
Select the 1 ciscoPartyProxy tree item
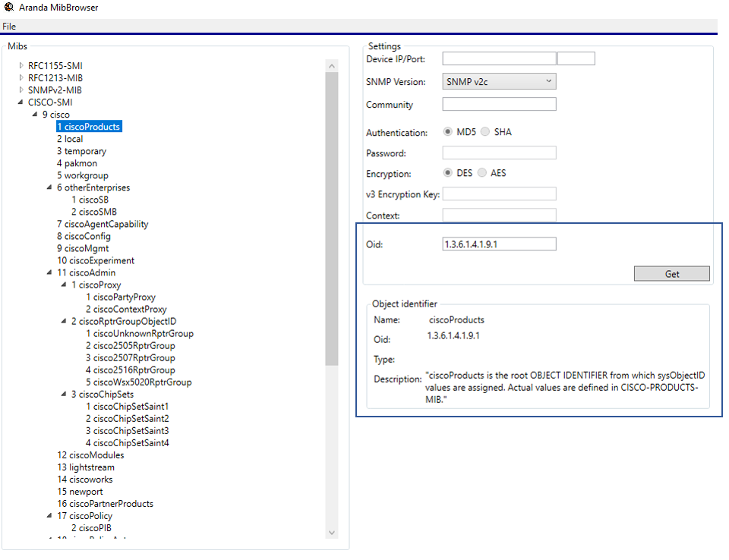tap(121, 297)
